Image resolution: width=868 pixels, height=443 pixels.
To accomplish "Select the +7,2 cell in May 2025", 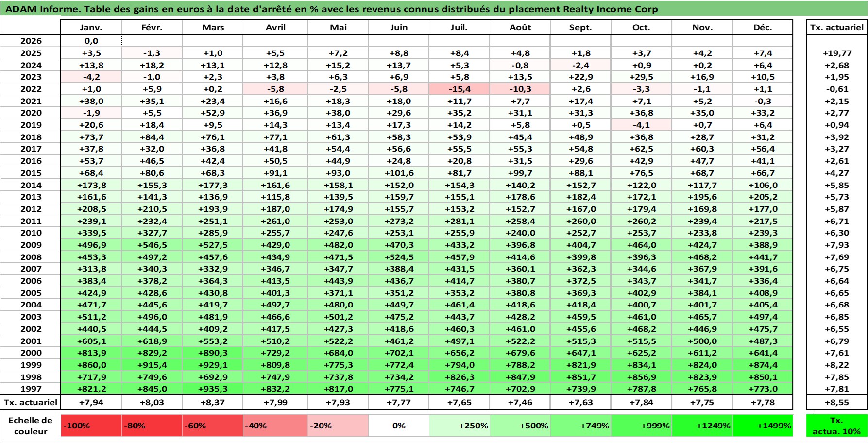I will click(338, 53).
